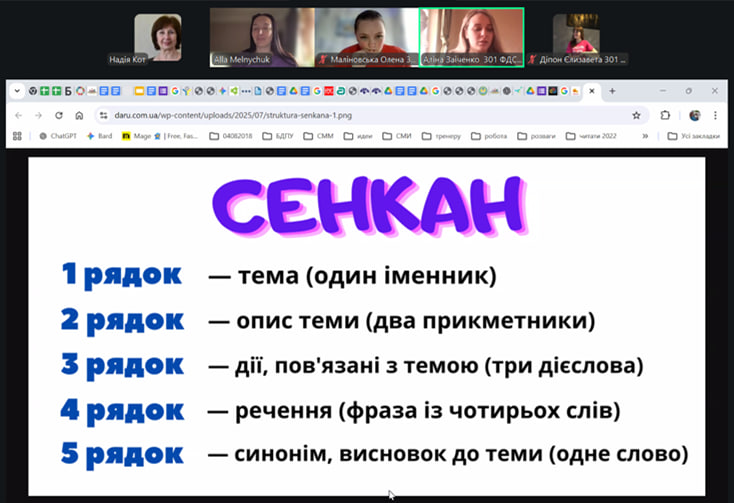
Task: Close the active browser tab
Action: [592, 91]
